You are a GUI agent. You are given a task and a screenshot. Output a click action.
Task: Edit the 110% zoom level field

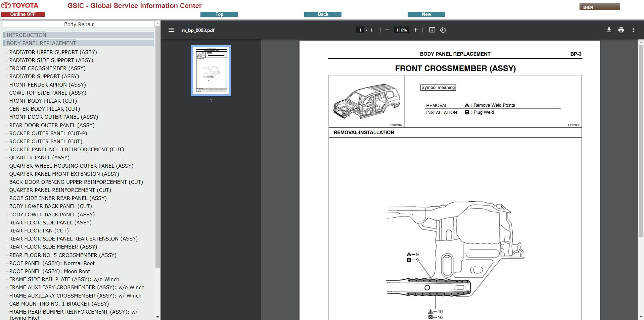(x=401, y=30)
